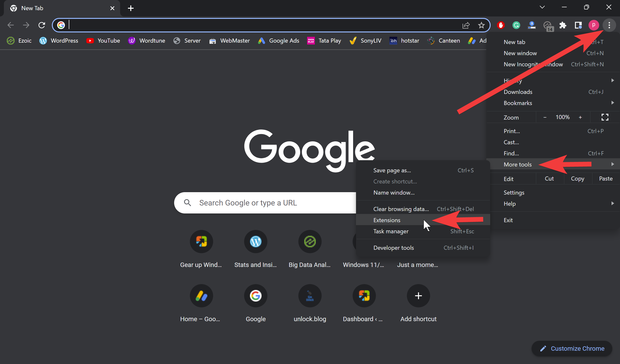Enter fullscreen via the Zoom row icon
The height and width of the screenshot is (364, 620).
point(605,117)
